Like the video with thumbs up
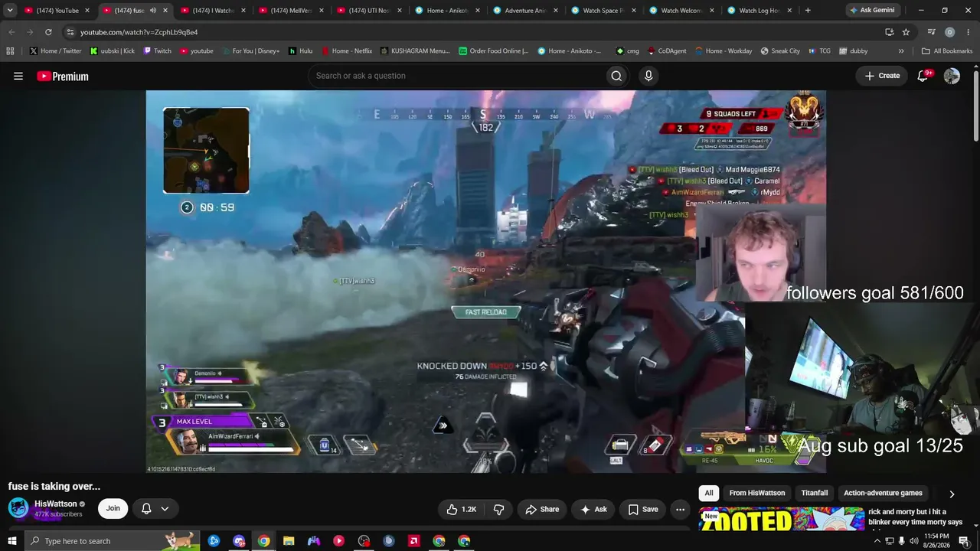980x551 pixels. [x=462, y=509]
